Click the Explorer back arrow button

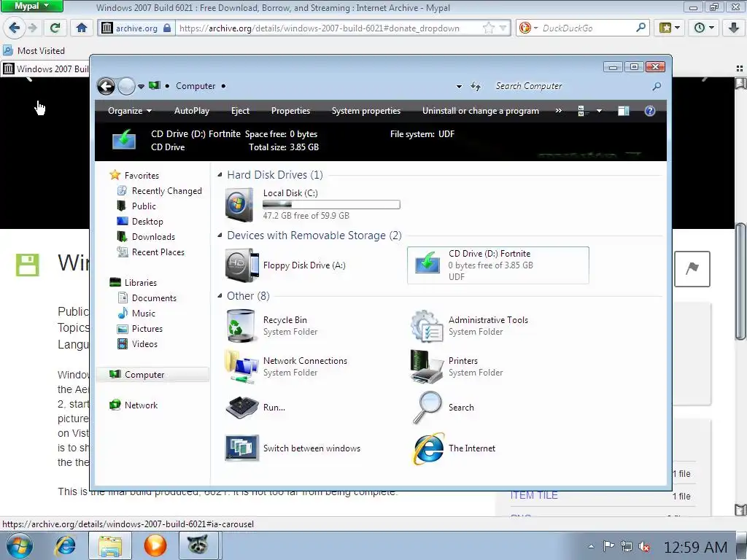coord(106,86)
